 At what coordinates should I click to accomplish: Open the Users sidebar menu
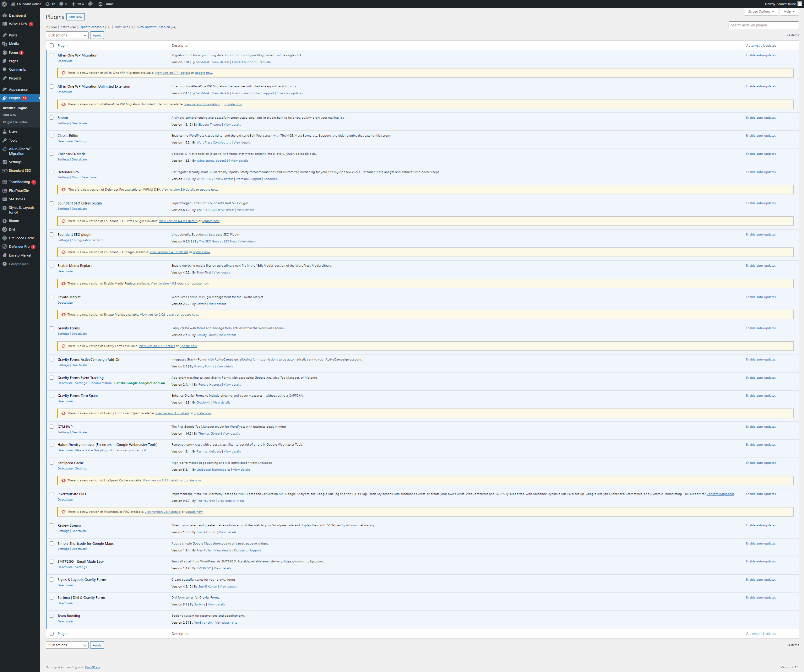pyautogui.click(x=14, y=132)
